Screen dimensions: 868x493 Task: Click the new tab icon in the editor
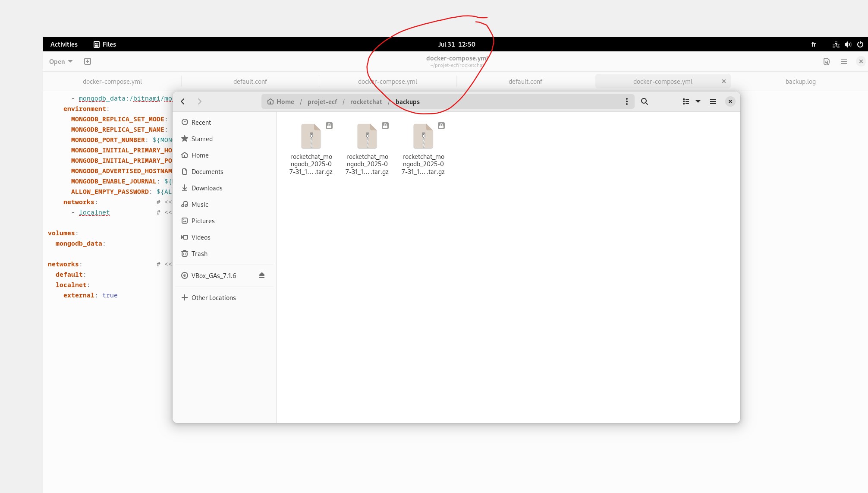pos(88,61)
